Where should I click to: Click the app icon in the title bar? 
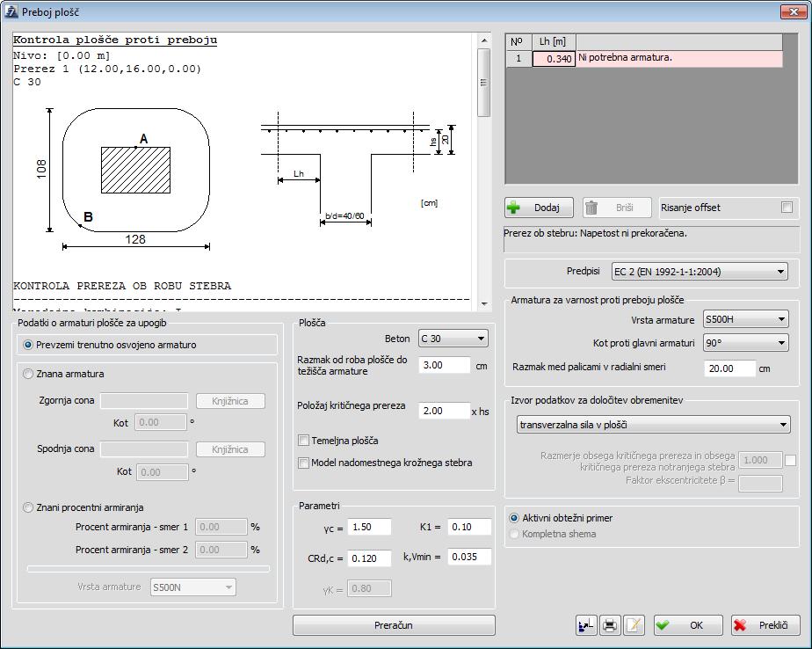11,11
